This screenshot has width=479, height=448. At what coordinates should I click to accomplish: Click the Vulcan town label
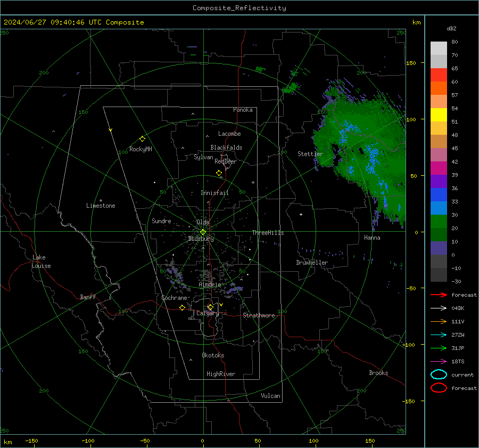270,396
